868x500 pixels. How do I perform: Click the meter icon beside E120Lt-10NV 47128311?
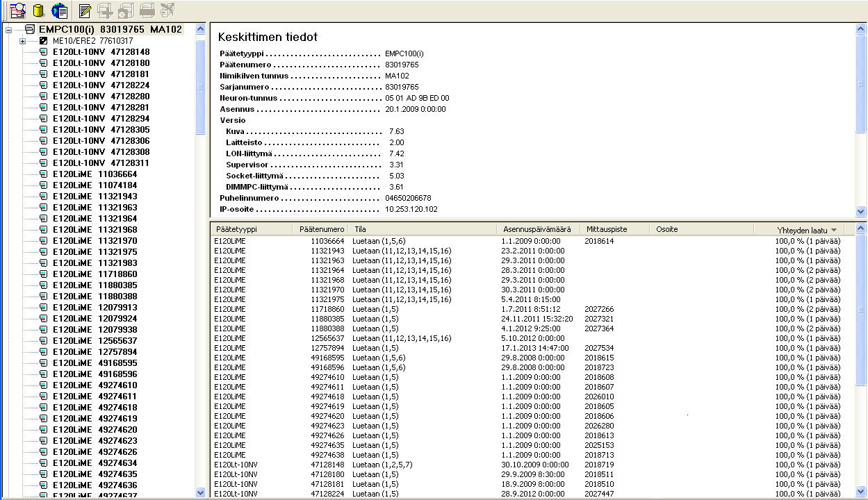point(43,163)
